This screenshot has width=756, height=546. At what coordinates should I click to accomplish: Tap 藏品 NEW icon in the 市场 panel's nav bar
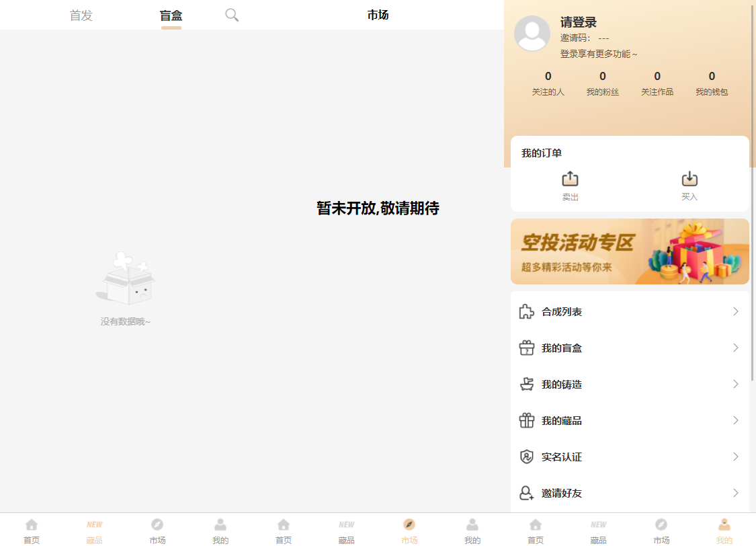[346, 524]
